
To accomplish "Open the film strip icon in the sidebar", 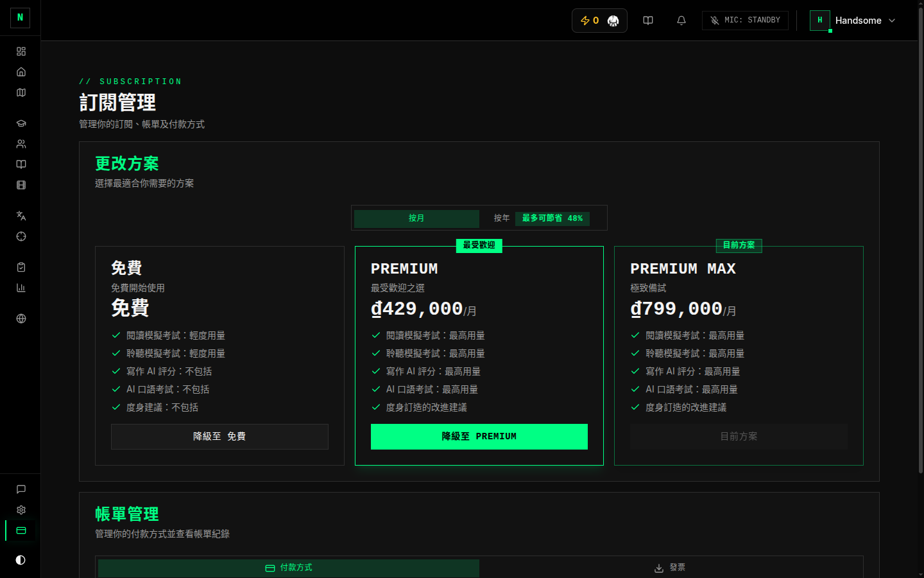I will click(x=21, y=185).
